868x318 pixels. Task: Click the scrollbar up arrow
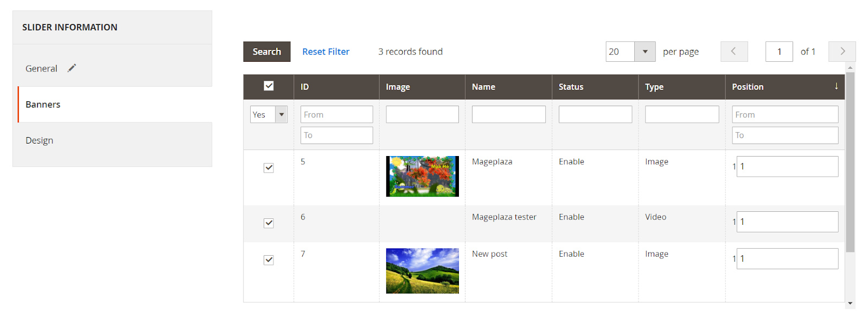point(850,68)
